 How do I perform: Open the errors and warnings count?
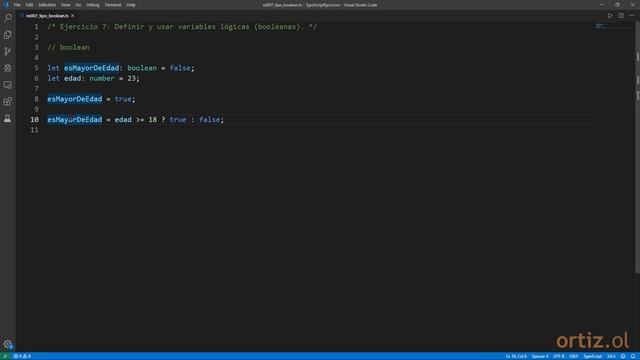(22, 356)
